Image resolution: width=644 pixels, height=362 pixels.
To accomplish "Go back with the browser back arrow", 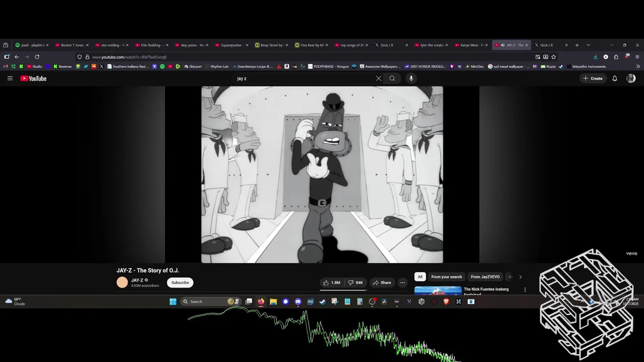I will coord(17,57).
